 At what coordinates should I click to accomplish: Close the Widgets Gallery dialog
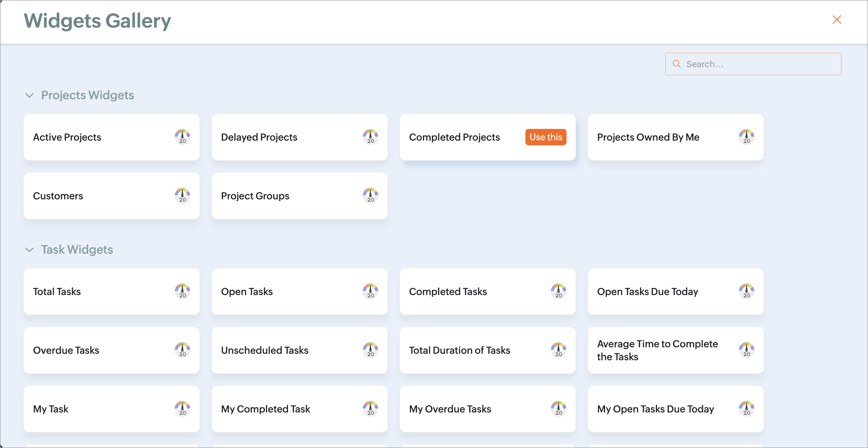coord(837,19)
